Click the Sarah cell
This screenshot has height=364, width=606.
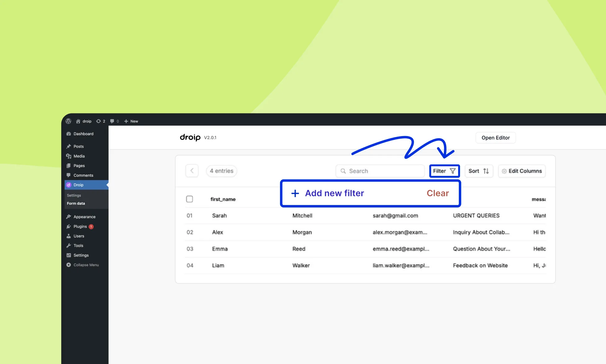(x=219, y=215)
